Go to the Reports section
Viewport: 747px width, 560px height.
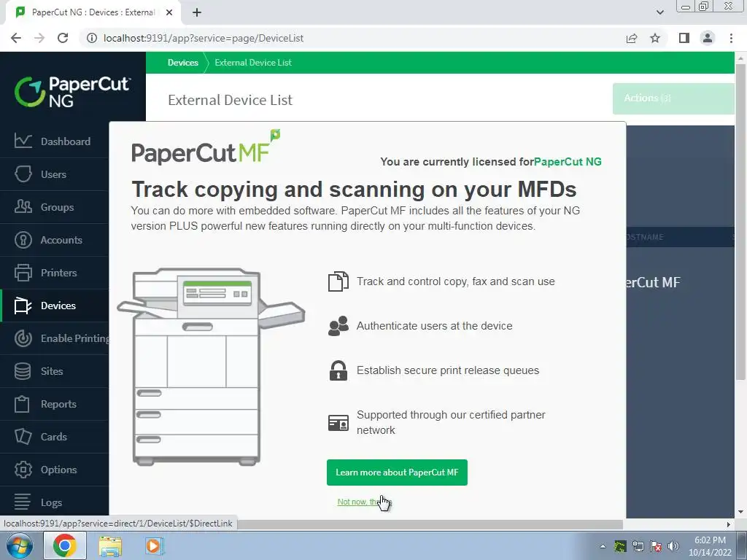[58, 404]
